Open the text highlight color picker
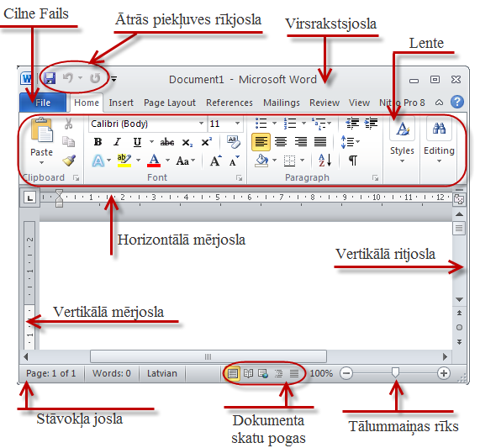This screenshot has height=448, width=480. [x=138, y=160]
